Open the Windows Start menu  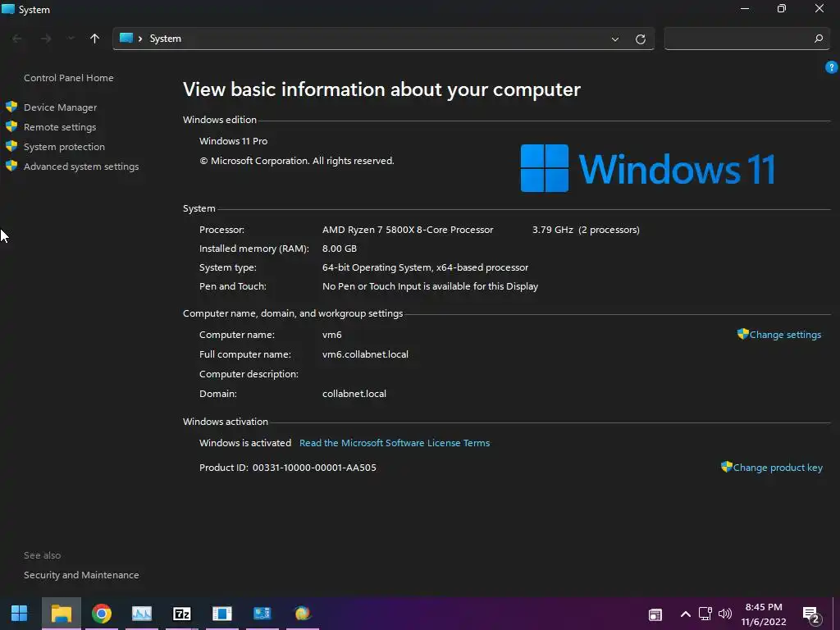(20, 614)
